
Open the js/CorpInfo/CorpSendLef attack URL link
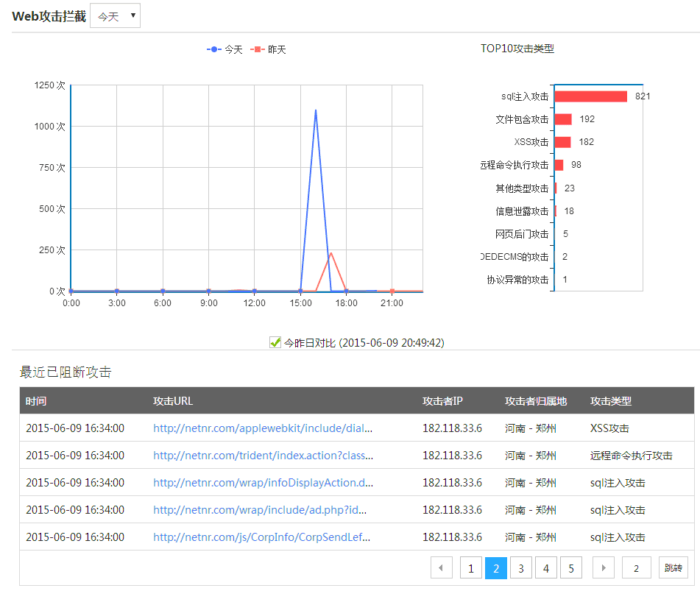click(x=261, y=537)
